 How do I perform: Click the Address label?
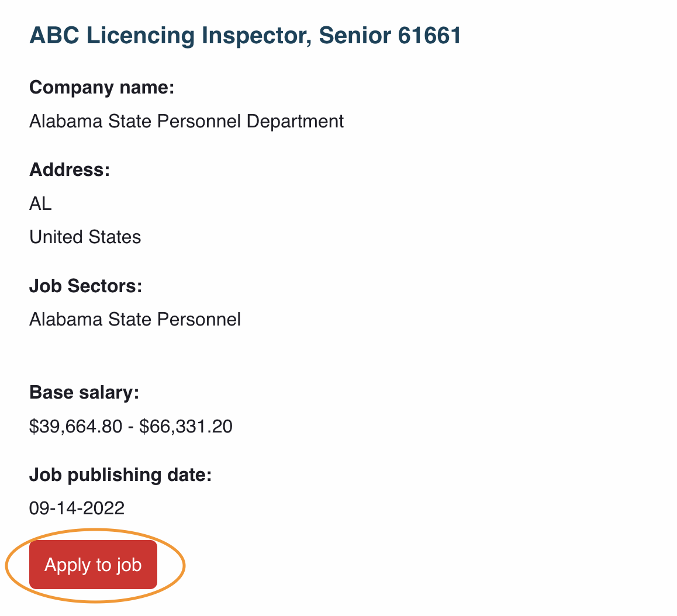tap(70, 169)
